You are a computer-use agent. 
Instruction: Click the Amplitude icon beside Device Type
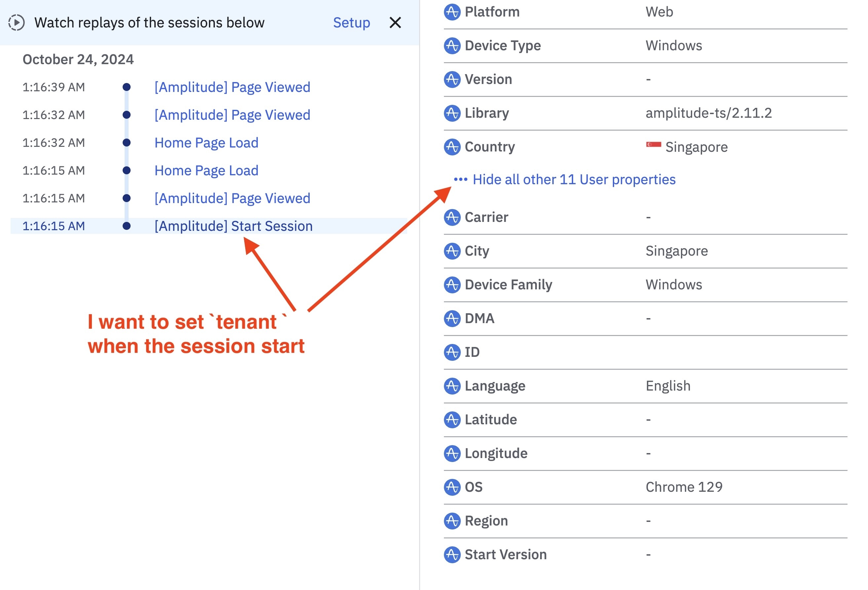point(452,46)
